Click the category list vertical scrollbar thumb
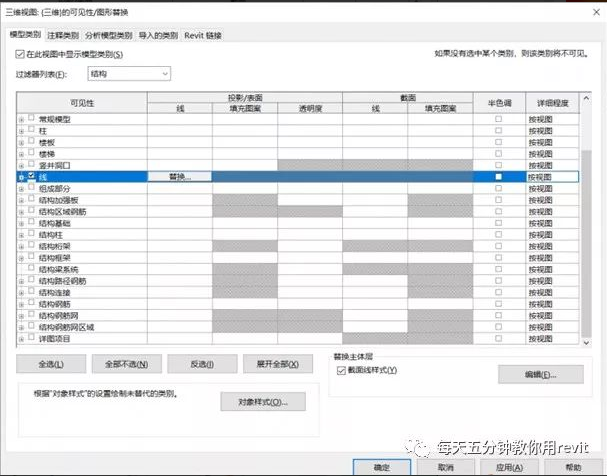Viewport: 607px width, 476px height. [586, 244]
